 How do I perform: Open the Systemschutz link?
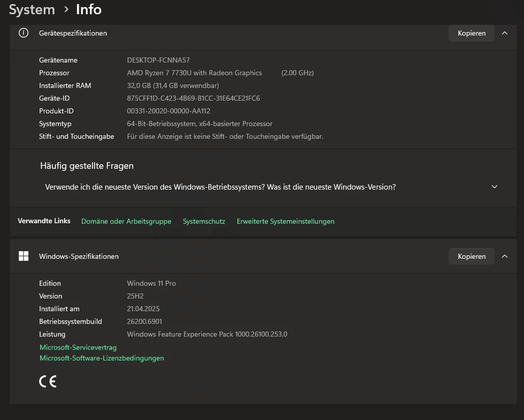tap(204, 221)
